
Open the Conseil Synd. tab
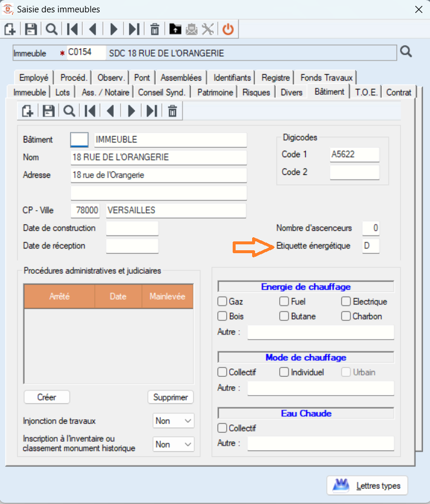162,92
